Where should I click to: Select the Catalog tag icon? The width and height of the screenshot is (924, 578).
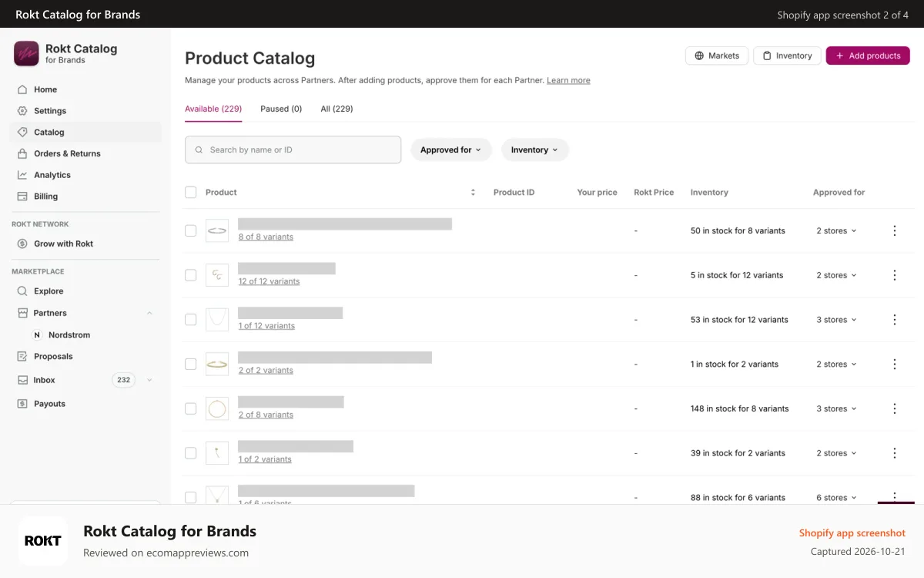(22, 133)
